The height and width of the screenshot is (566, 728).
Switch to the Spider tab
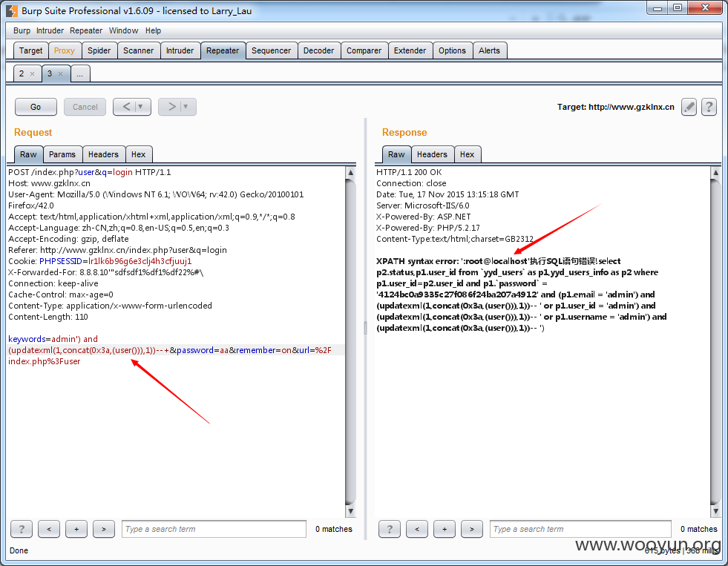coord(99,50)
